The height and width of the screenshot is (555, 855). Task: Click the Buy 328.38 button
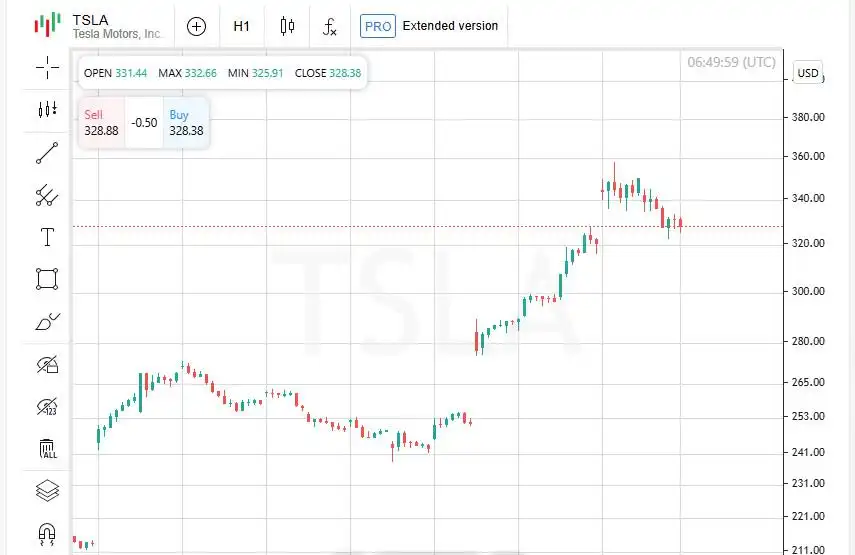point(186,123)
